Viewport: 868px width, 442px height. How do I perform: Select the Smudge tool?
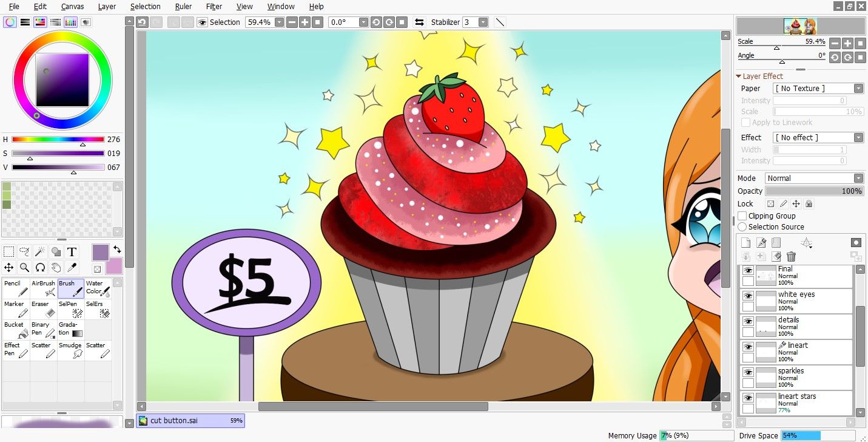coord(70,349)
